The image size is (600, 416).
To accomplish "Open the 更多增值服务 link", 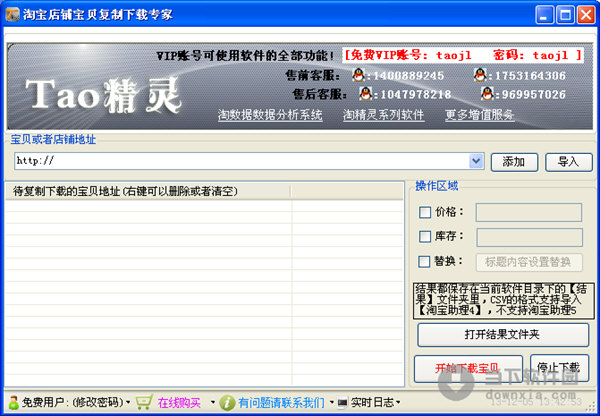I will (479, 115).
